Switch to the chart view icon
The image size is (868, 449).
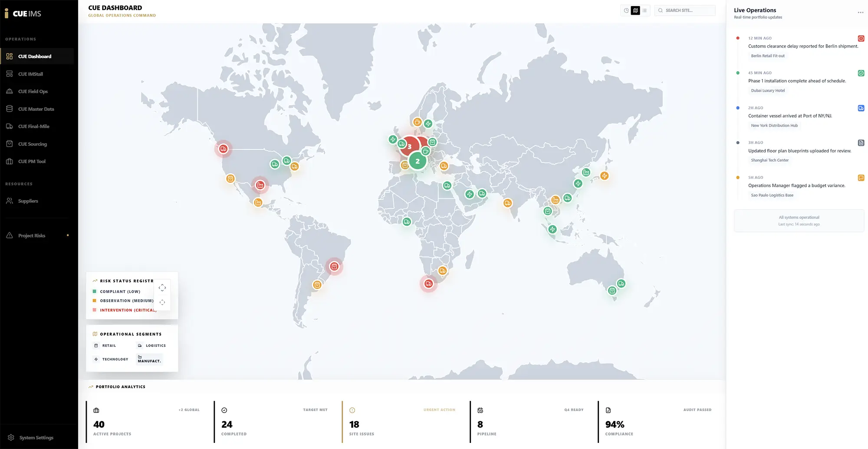pyautogui.click(x=626, y=10)
